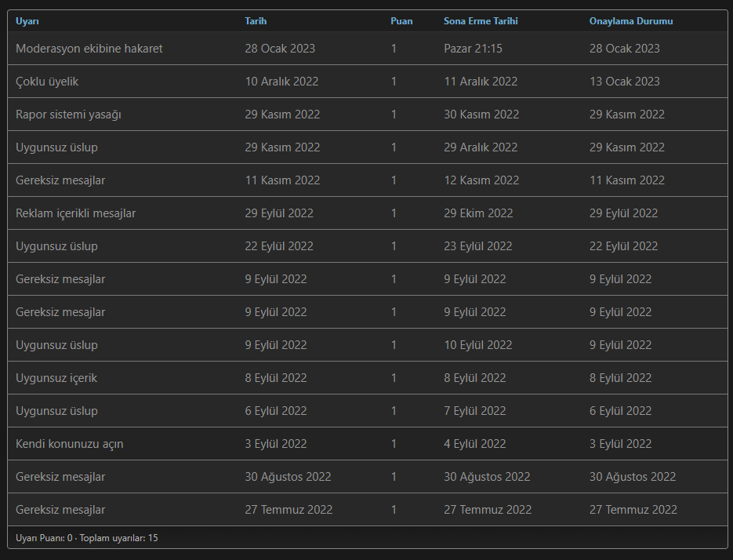Open the "Reklam içerikli mesajlar" warning

click(75, 213)
